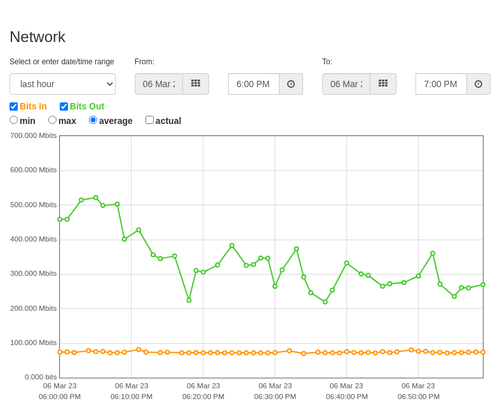Viewport: 500px width, 403px height.
Task: Open the To date calendar picker icon
Action: [383, 84]
